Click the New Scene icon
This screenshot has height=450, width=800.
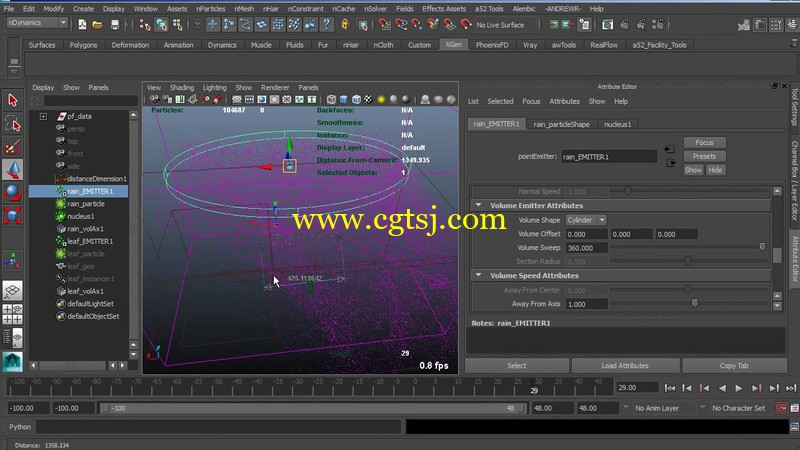pos(82,24)
